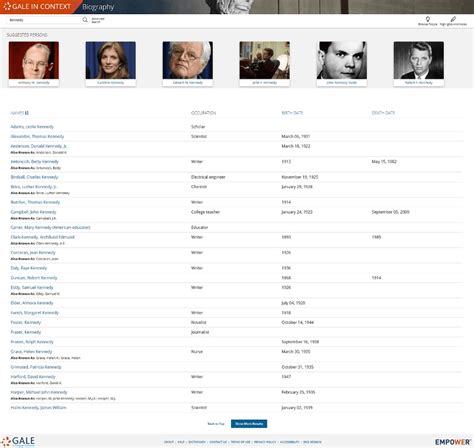Click the search magnifier icon
The image size is (474, 448).
(85, 20)
